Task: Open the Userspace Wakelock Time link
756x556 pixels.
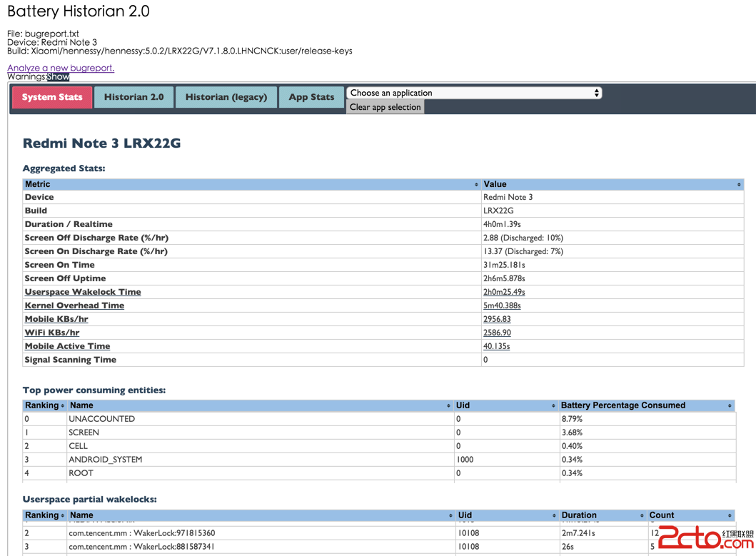Action: (x=83, y=292)
